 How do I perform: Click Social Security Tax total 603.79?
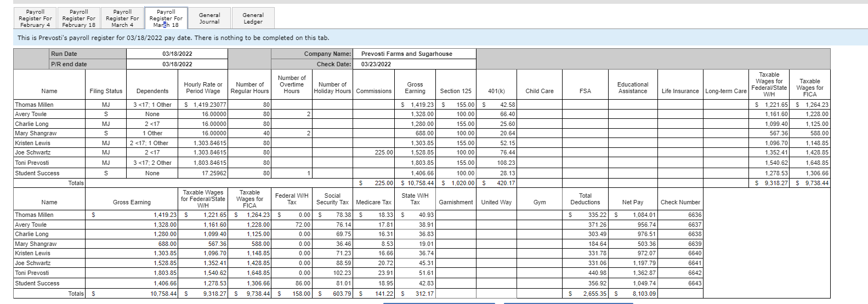tap(342, 294)
